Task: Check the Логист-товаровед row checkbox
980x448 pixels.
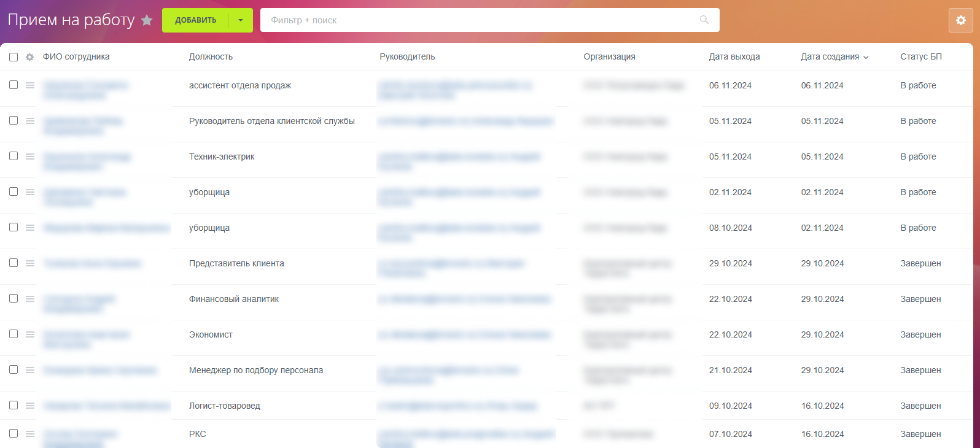Action: [14, 405]
